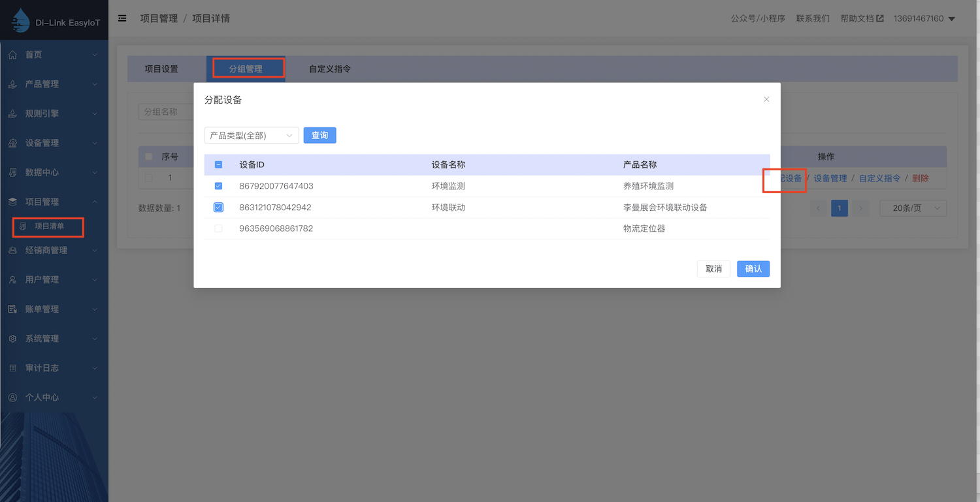Click the system management gear icon
Image resolution: width=980 pixels, height=502 pixels.
click(x=12, y=339)
